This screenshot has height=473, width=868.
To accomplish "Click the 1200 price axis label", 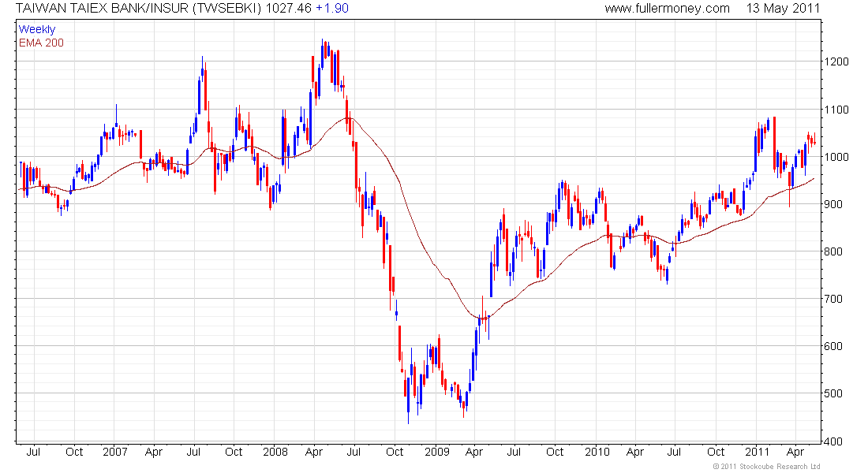I will 836,61.
